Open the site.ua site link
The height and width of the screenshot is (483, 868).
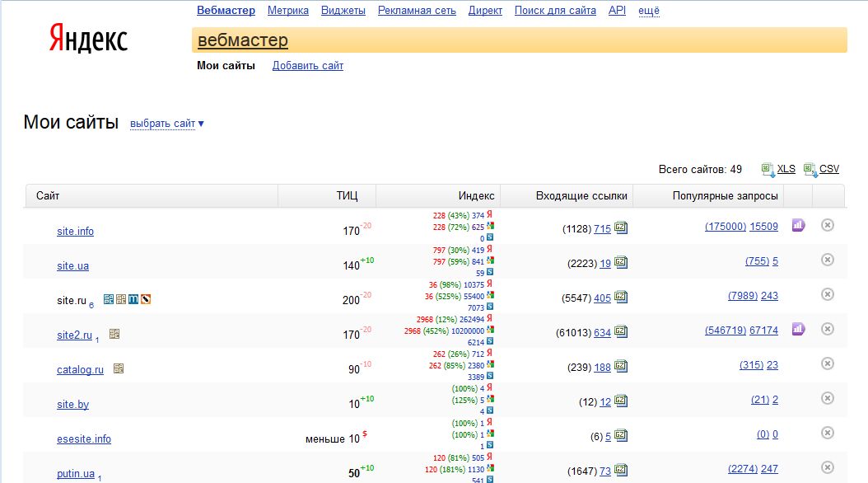click(x=72, y=266)
